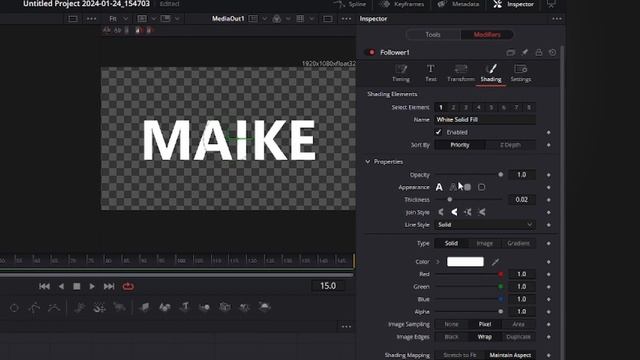Image resolution: width=640 pixels, height=360 pixels.
Task: Open the versions icon next to Follower1
Action: point(511,53)
